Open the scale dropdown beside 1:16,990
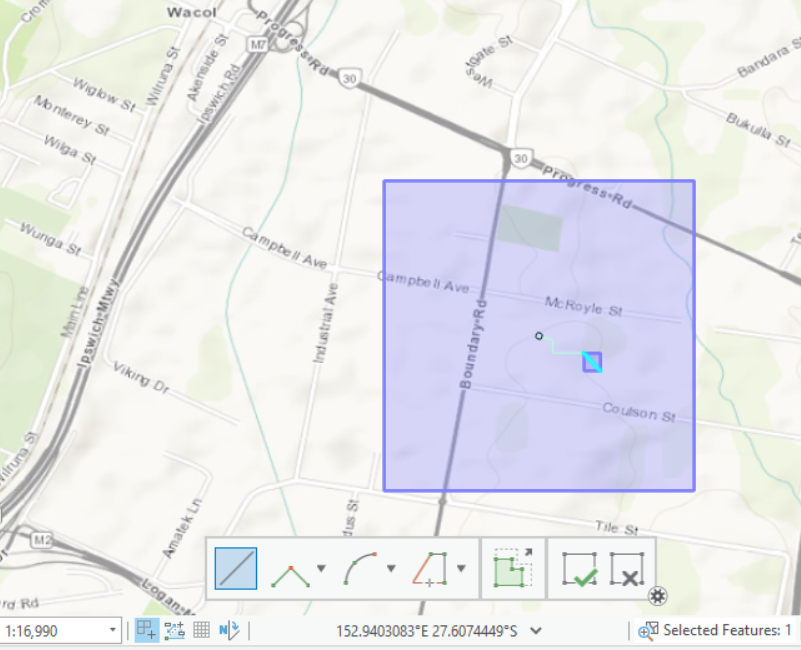The width and height of the screenshot is (801, 650). [x=113, y=630]
